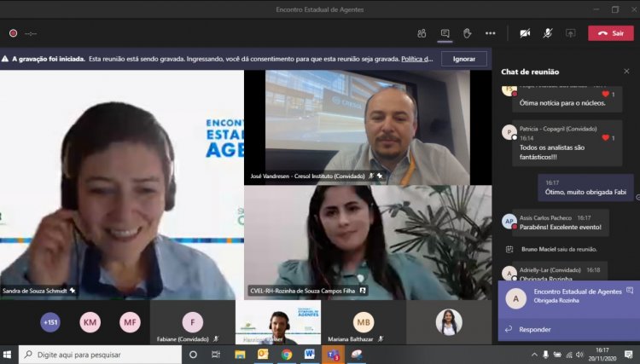Select Fabiane (Convidado) participant tile
The width and height of the screenshot is (640, 364).
tap(192, 322)
